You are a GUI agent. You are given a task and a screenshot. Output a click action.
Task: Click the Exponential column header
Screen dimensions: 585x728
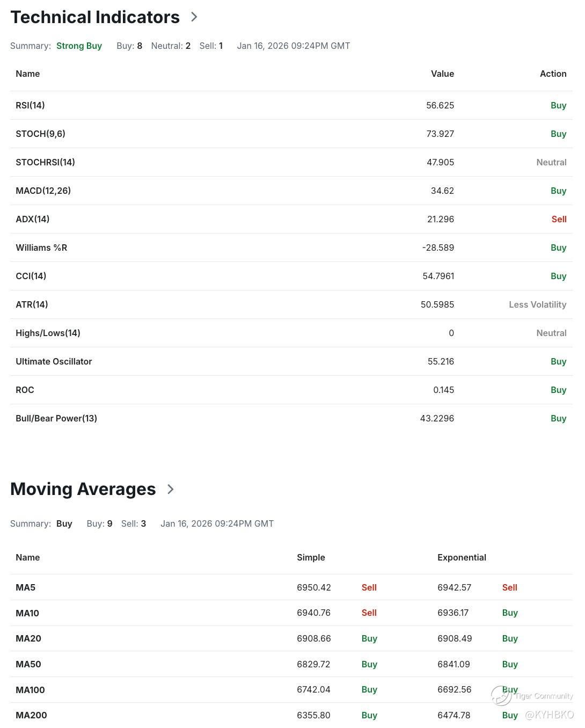click(462, 557)
